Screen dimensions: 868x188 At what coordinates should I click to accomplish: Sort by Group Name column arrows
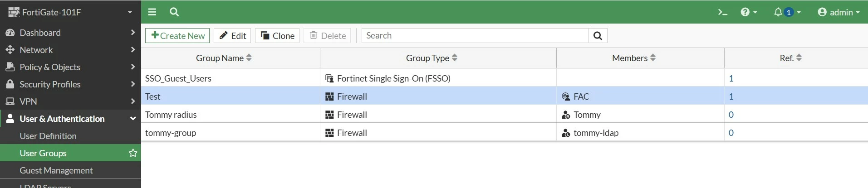[x=249, y=58]
